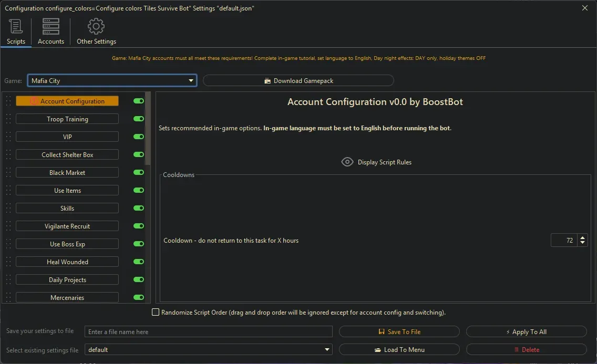Click the warning icon on Account Configuration
Image resolution: width=597 pixels, height=364 pixels.
point(33,101)
